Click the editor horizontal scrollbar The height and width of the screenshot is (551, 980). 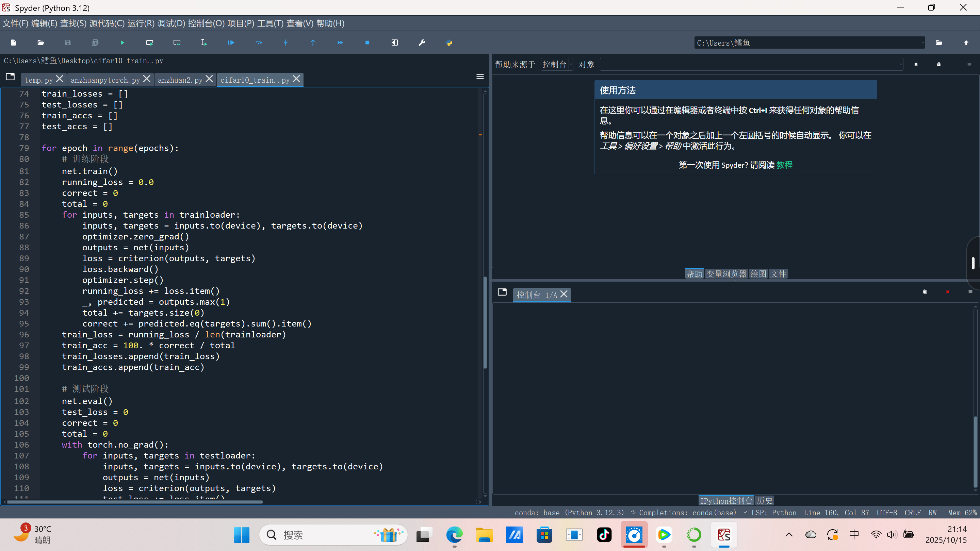(x=135, y=502)
